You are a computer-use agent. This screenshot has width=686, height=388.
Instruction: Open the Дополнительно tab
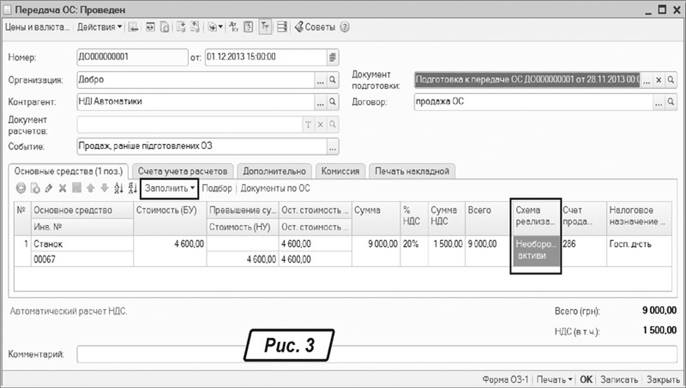pyautogui.click(x=274, y=171)
